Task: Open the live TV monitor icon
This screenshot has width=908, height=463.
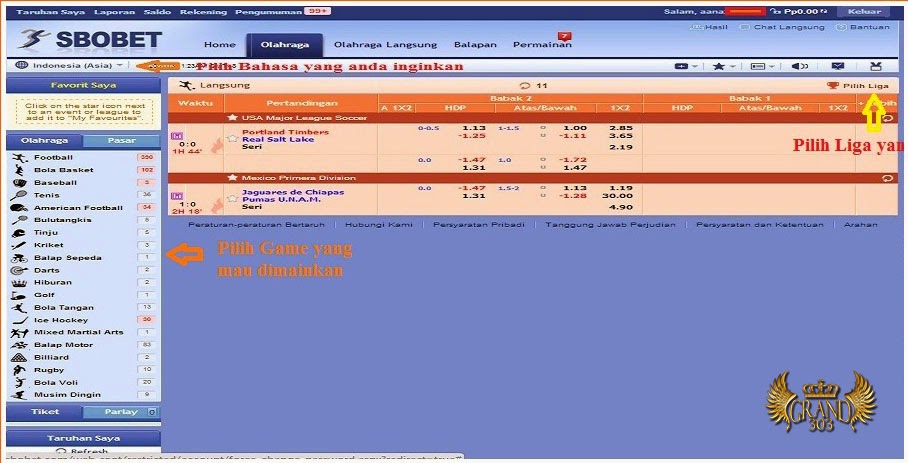Action: click(837, 66)
